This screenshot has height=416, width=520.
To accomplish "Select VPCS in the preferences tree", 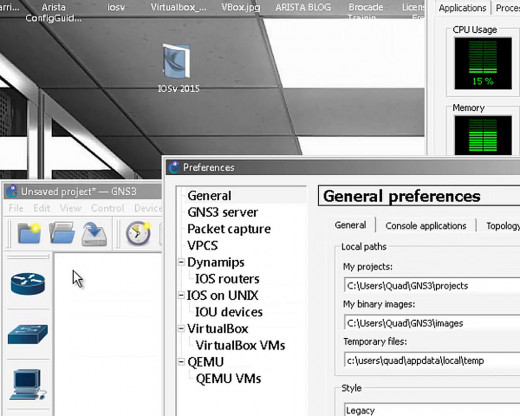I will (x=202, y=246).
